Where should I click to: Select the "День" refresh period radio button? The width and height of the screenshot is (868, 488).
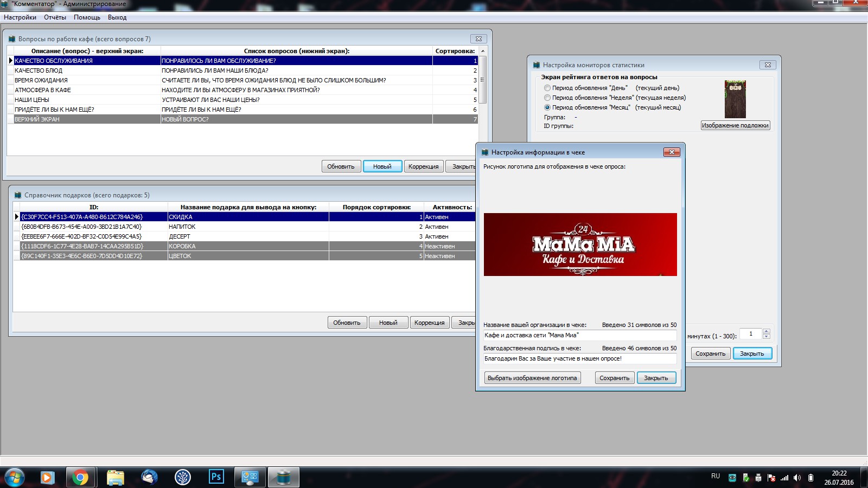click(547, 88)
